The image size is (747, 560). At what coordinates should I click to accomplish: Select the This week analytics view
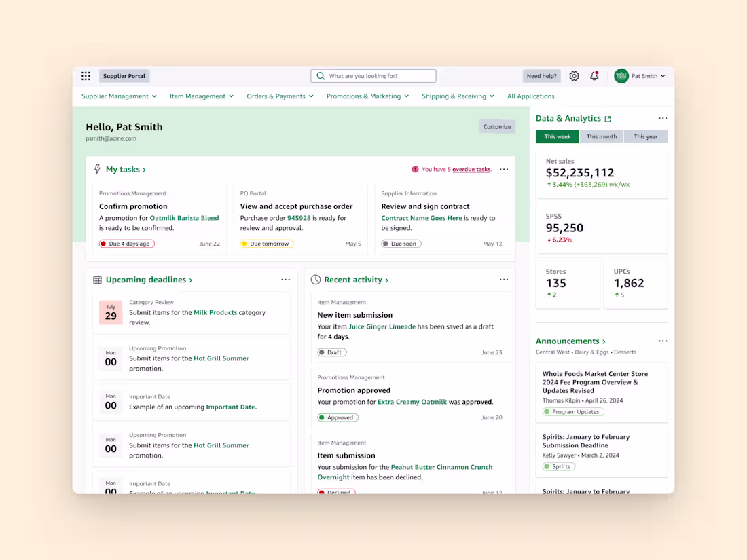point(557,136)
